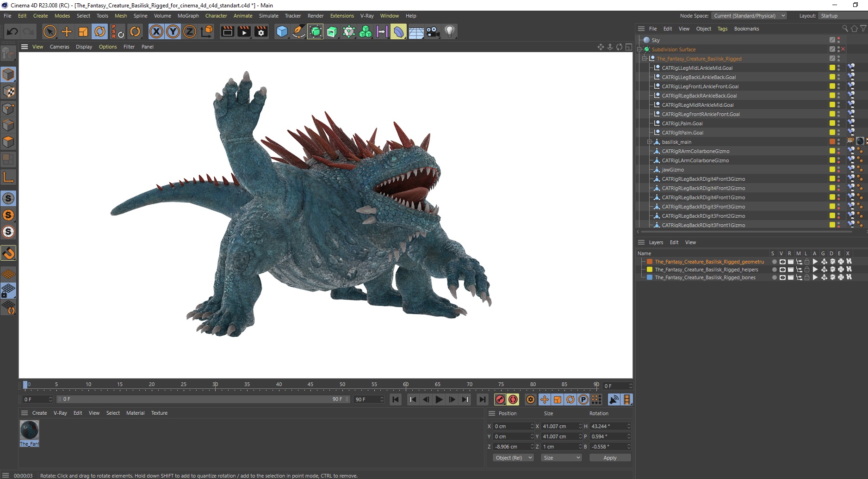868x479 pixels.
Task: Open viewport Cameras menu
Action: tap(60, 47)
